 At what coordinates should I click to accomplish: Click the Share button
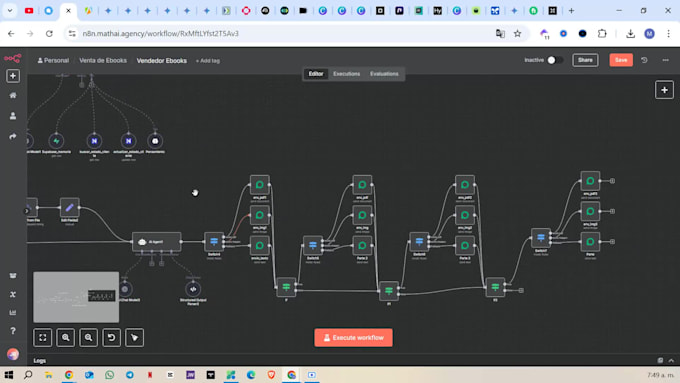(x=585, y=60)
